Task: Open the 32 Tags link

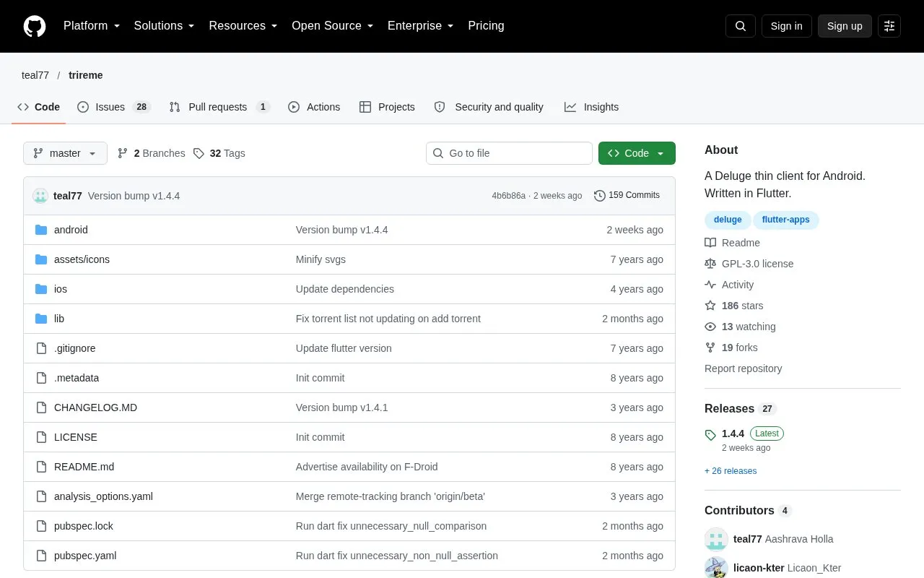Action: pos(219,153)
